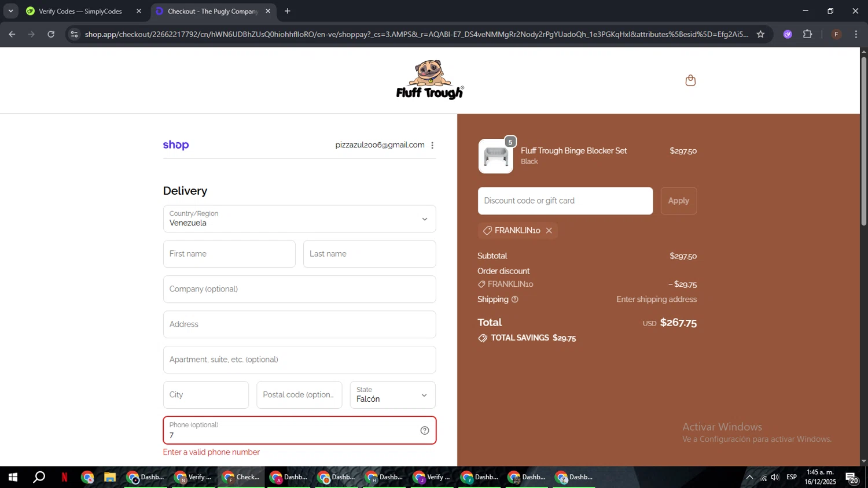Open the notification center icon

[x=851, y=477]
